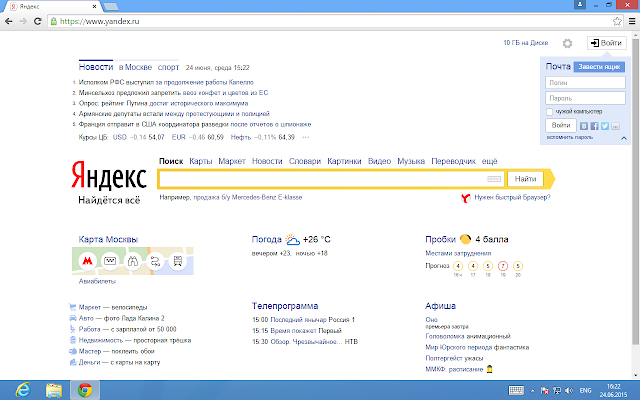Image resolution: width=640 pixels, height=400 pixels.
Task: Reload the page with refresh icon
Action: [38, 21]
